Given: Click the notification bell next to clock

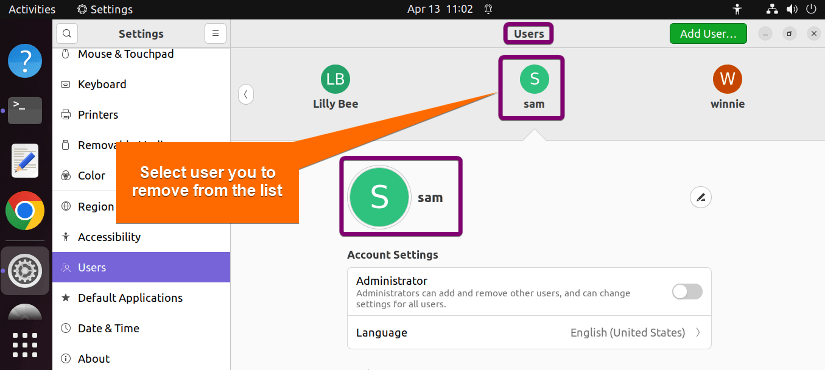Looking at the screenshot, I should point(488,9).
